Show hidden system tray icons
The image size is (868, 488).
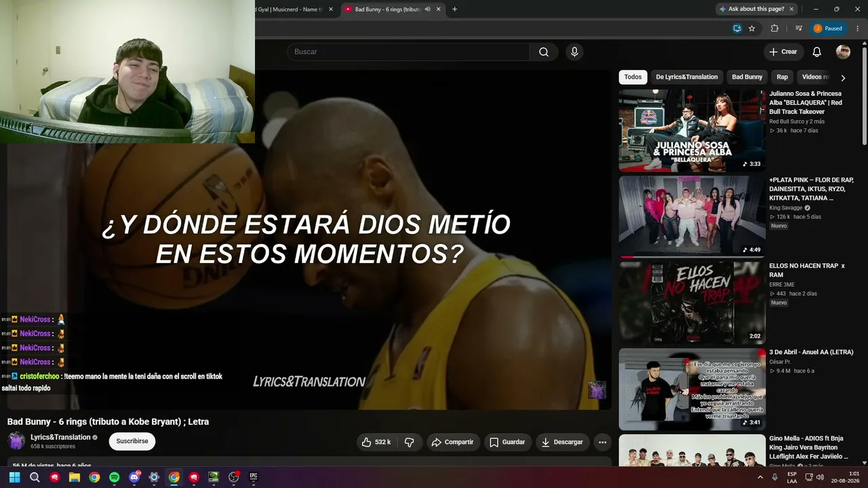click(759, 477)
